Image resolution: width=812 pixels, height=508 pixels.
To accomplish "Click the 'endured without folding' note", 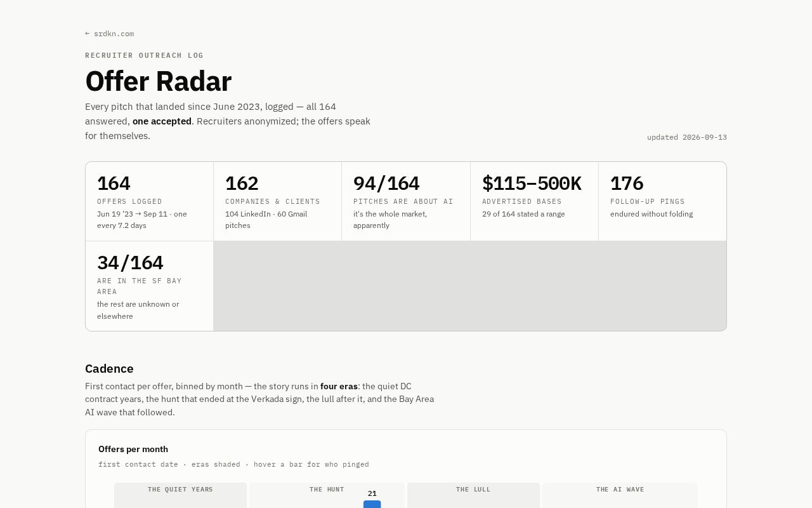I will (x=652, y=214).
